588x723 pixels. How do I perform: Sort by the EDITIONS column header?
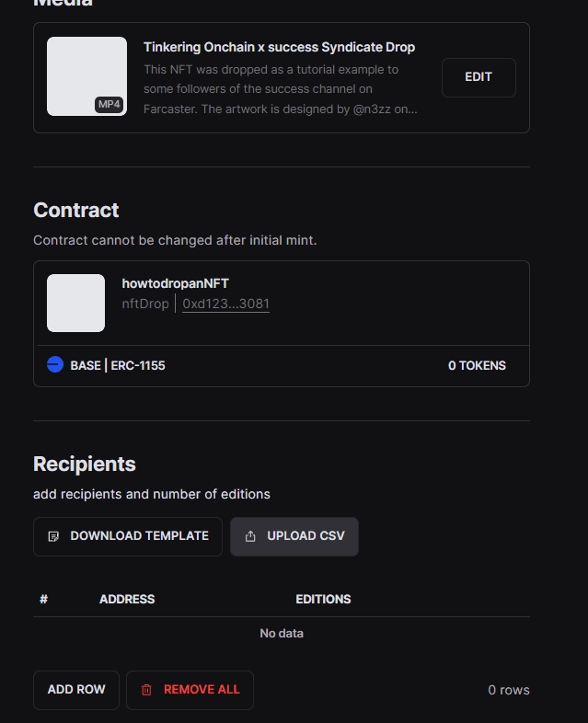(323, 599)
